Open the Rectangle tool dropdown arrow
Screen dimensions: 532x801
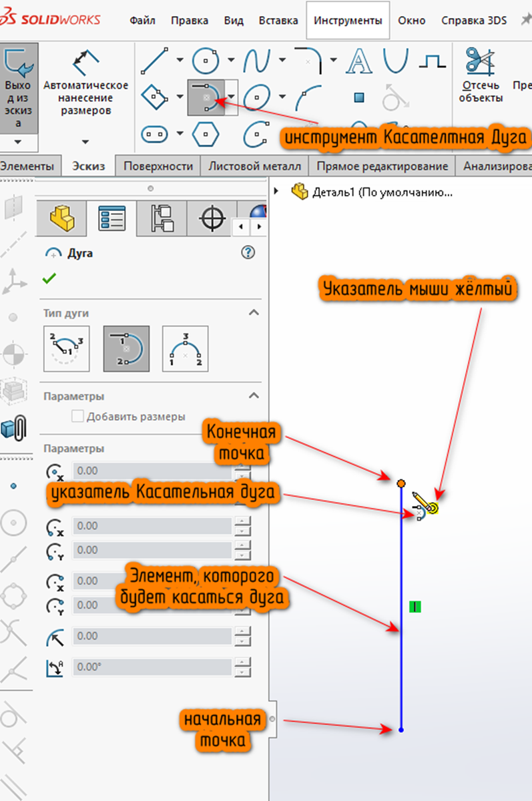pos(180,97)
